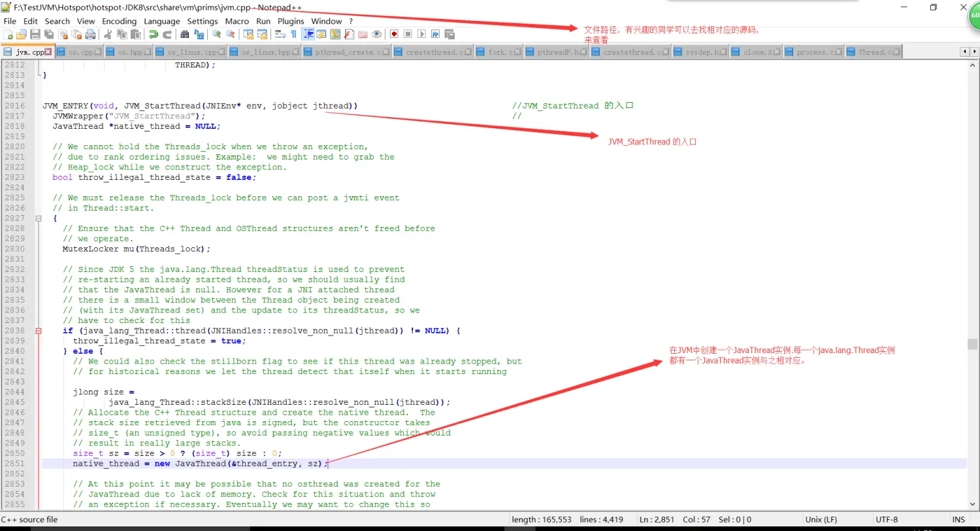Open the Window menu
The image size is (980, 531).
[326, 21]
